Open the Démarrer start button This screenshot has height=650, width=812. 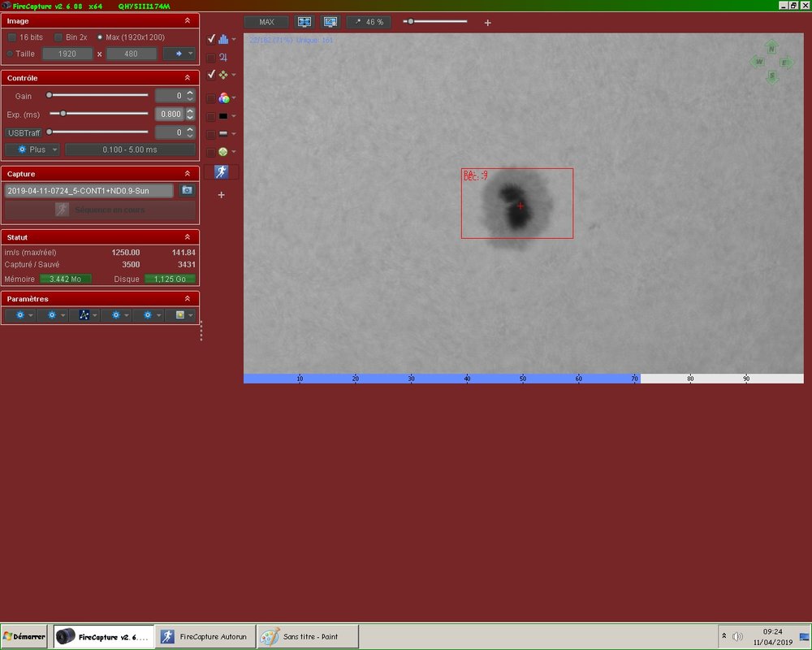coord(24,636)
